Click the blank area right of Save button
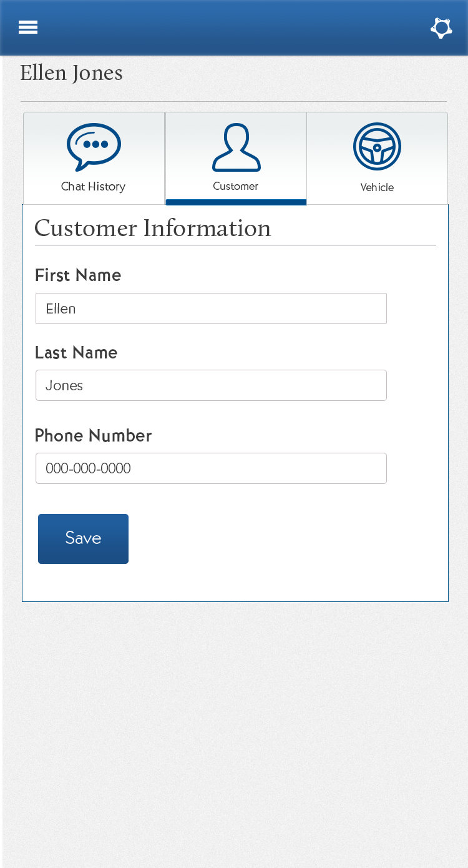468x868 pixels. (x=281, y=539)
